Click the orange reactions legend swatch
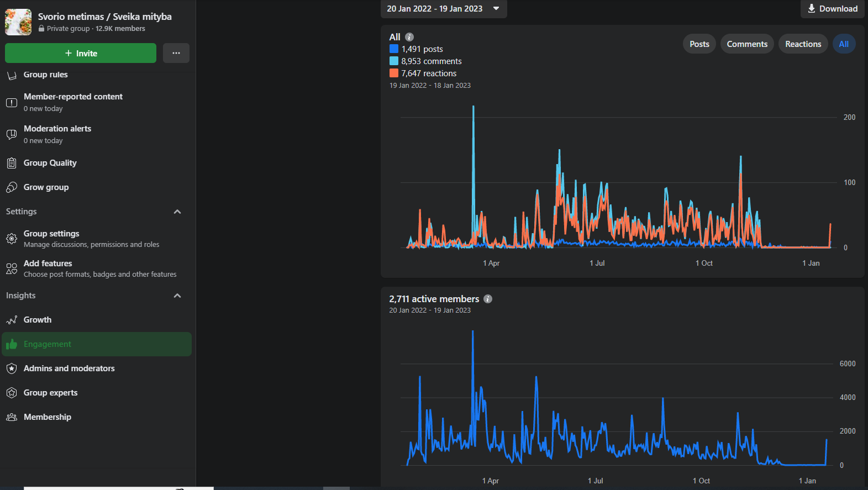868x490 pixels. click(x=394, y=73)
